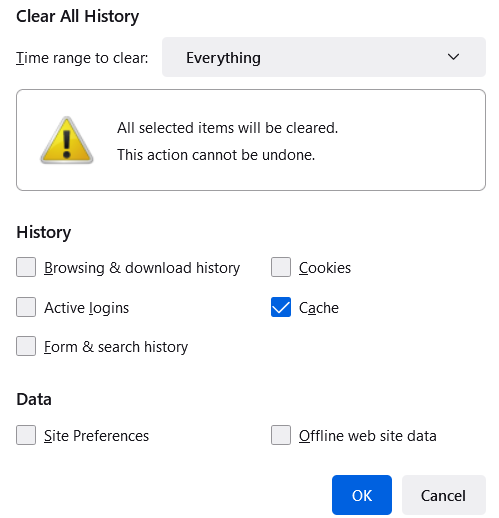
Task: Select the 'This action cannot be undone.' text
Action: (x=216, y=155)
